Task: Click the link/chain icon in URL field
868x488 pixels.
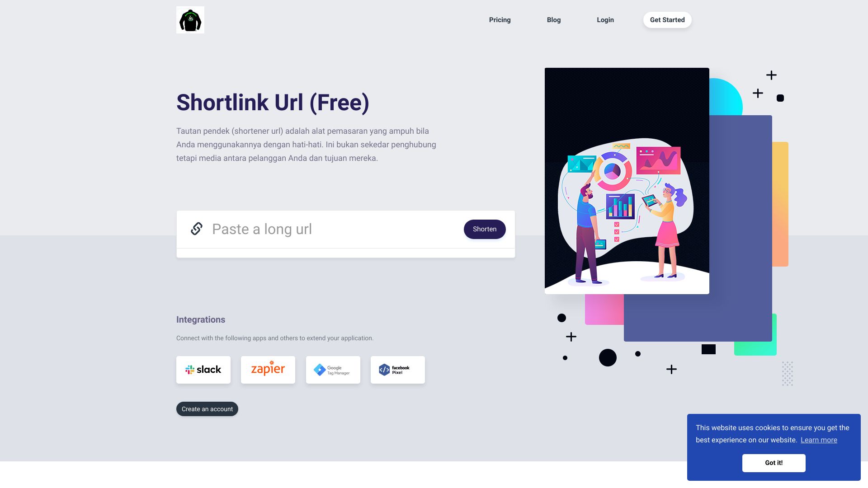Action: click(197, 229)
